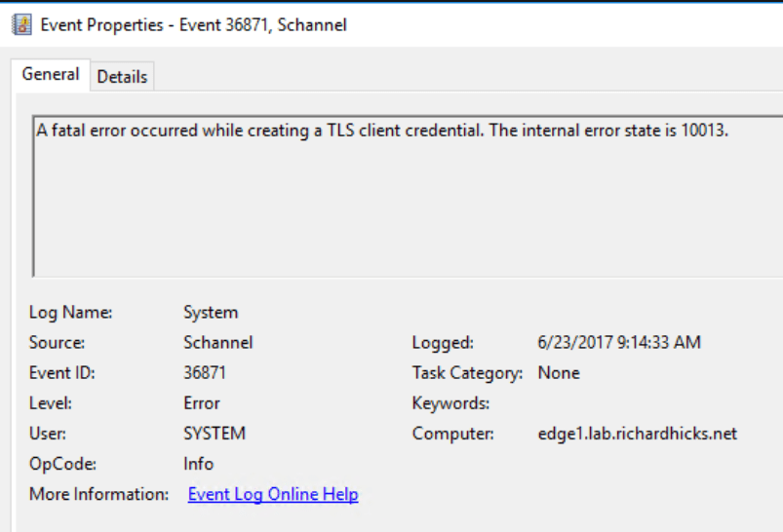The height and width of the screenshot is (532, 783).
Task: Click the Source value Schannel
Action: (x=218, y=342)
